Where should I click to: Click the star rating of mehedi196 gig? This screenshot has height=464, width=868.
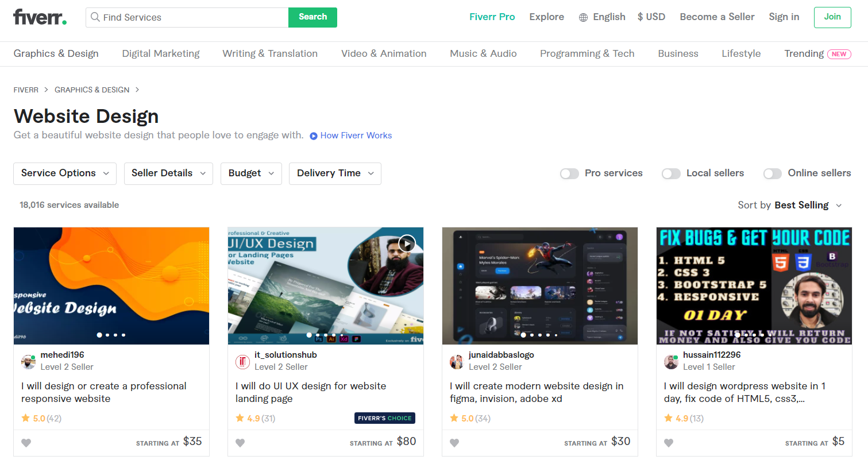point(41,419)
